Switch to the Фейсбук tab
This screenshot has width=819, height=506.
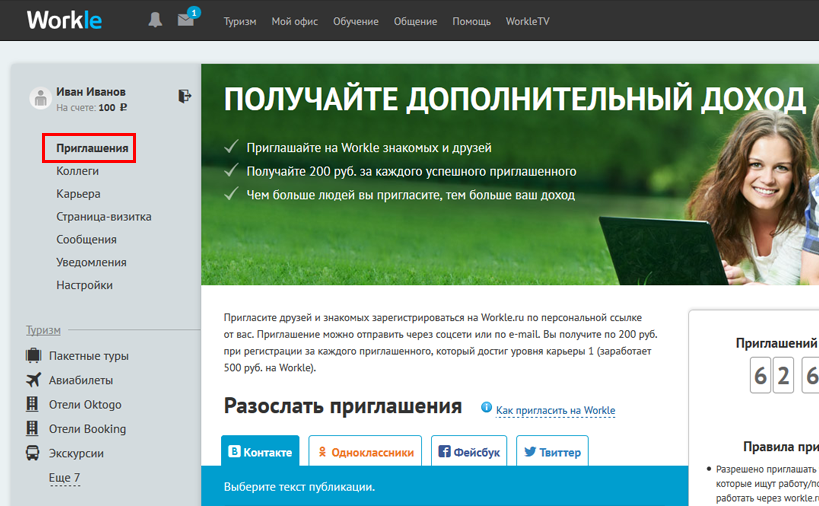tap(469, 451)
